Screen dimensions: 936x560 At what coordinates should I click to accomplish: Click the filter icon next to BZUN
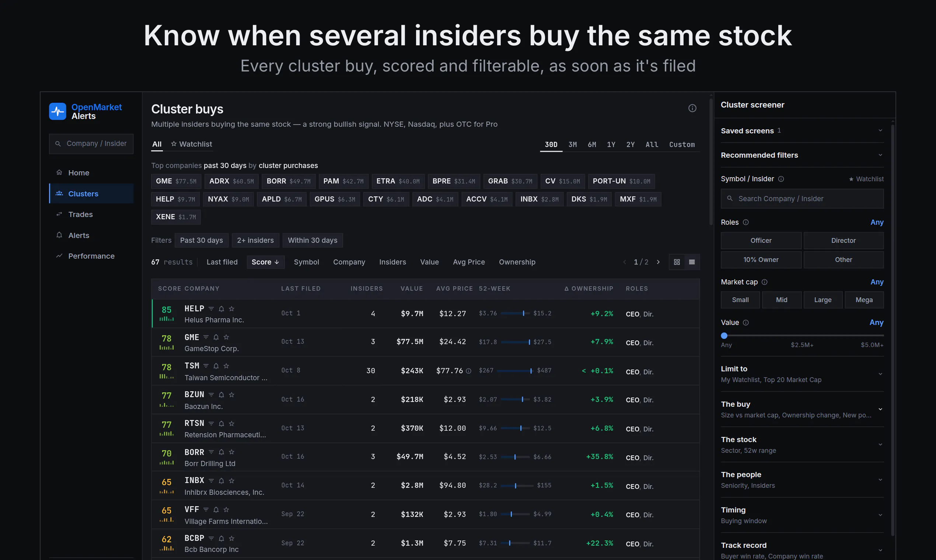[x=212, y=395]
